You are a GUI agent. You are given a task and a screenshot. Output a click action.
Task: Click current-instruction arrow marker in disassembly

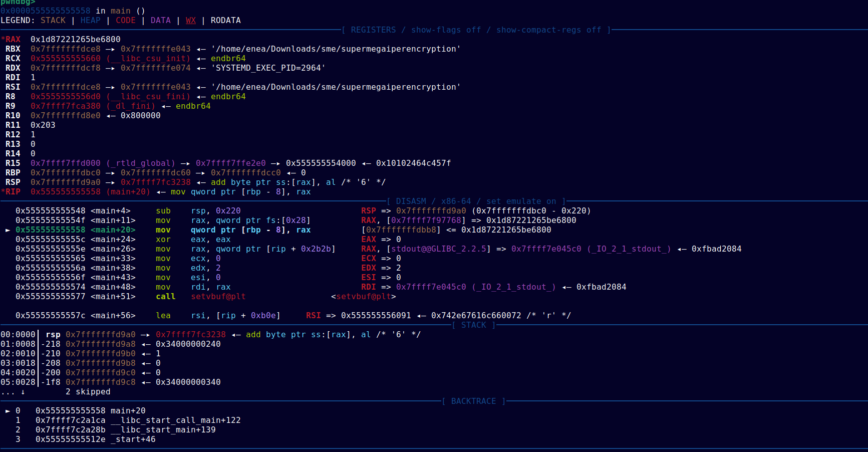(x=8, y=230)
